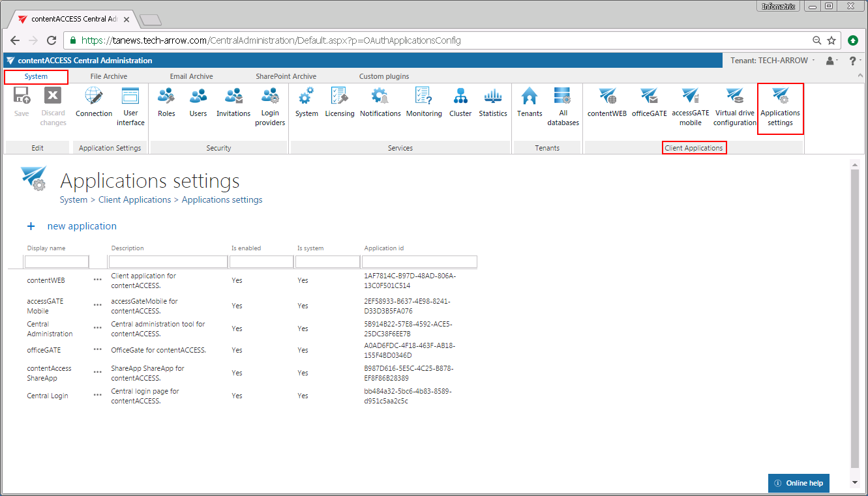Switch to File Archive tab
868x496 pixels.
109,76
